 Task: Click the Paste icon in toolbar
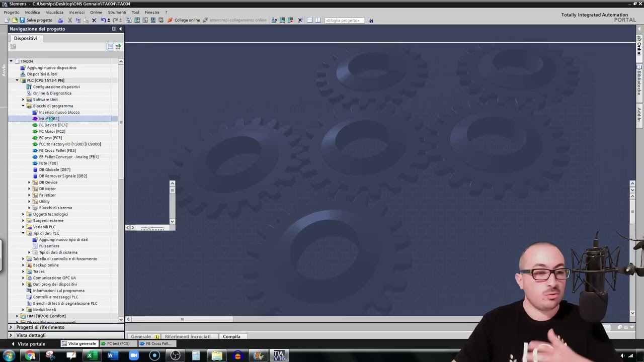pyautogui.click(x=86, y=20)
